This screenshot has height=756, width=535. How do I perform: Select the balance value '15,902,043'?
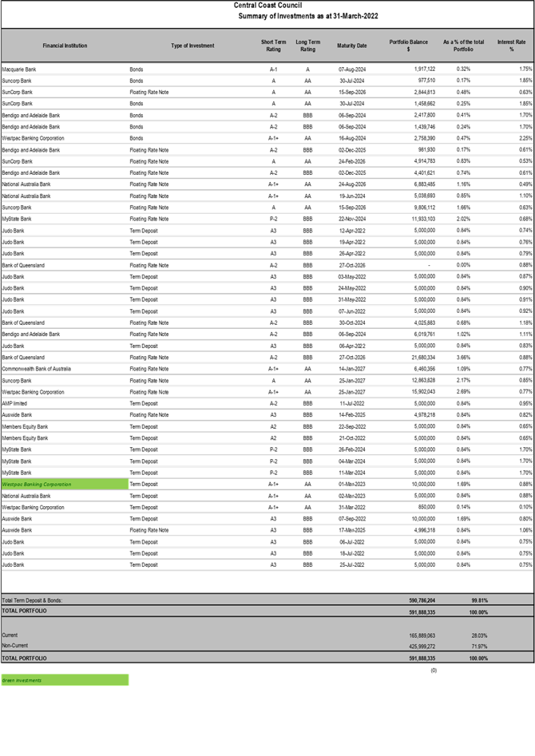click(x=423, y=392)
